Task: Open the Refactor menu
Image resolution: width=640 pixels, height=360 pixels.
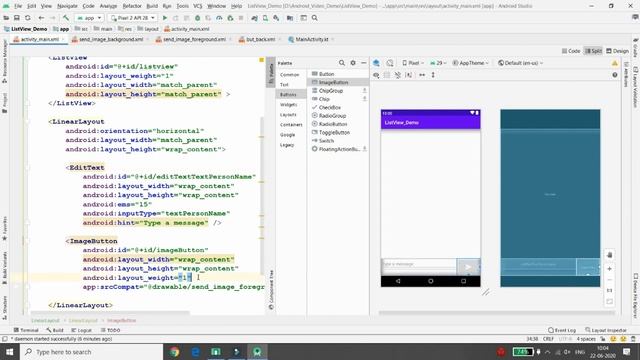Action: coord(132,6)
